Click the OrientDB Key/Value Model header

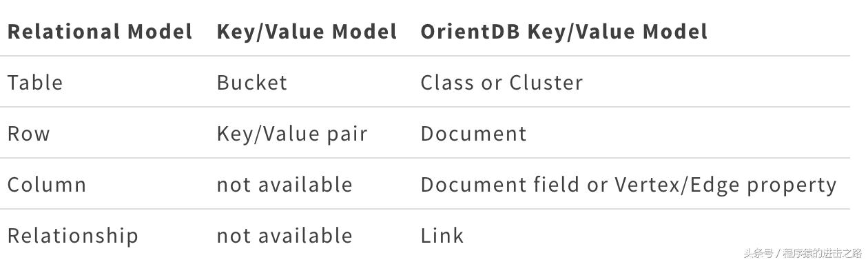click(564, 32)
